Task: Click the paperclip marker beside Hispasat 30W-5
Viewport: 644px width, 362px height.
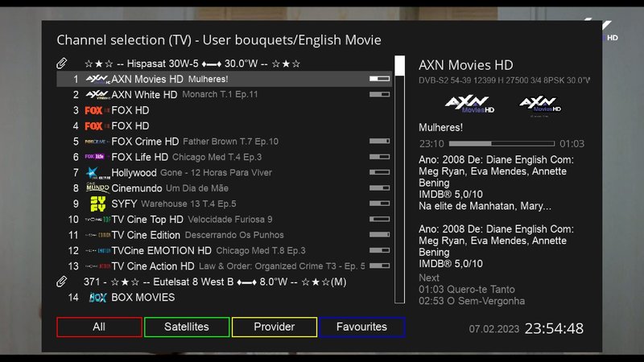Action: pos(62,64)
